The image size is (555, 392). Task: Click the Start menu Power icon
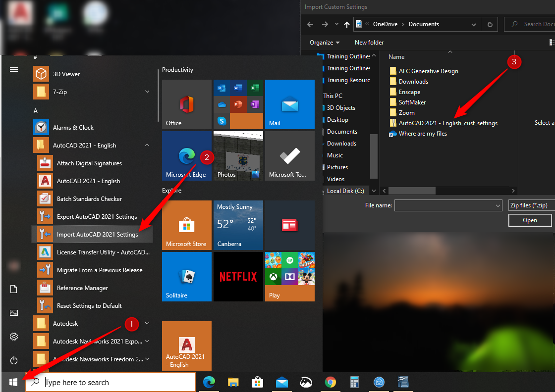(14, 360)
